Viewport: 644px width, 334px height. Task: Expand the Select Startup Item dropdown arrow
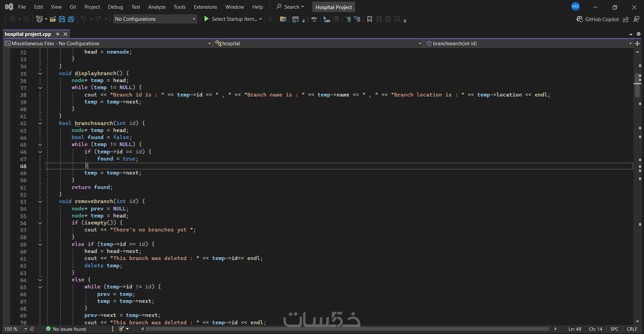tap(261, 19)
